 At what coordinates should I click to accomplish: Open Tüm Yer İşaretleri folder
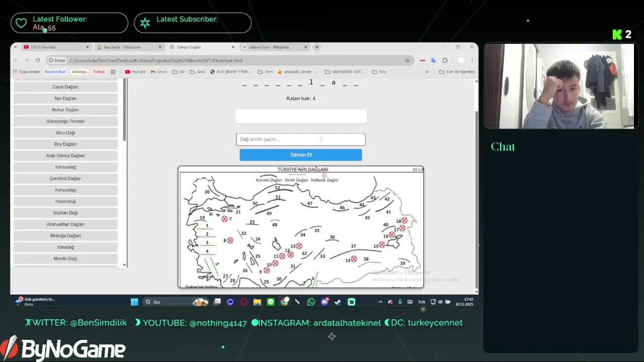coord(457,72)
